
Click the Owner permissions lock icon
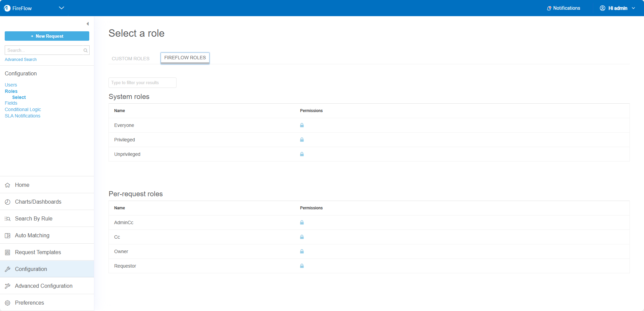click(302, 251)
